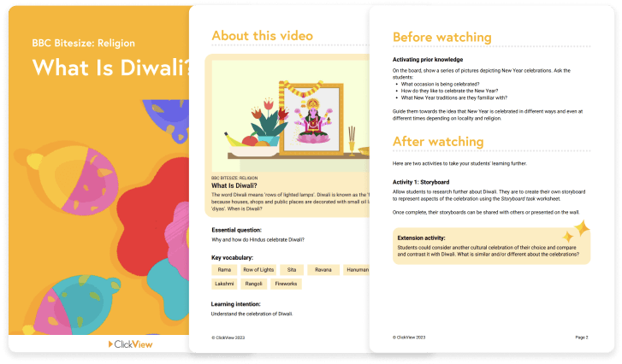Click the 'Learning intention:' label
This screenshot has width=622, height=364.
235,304
